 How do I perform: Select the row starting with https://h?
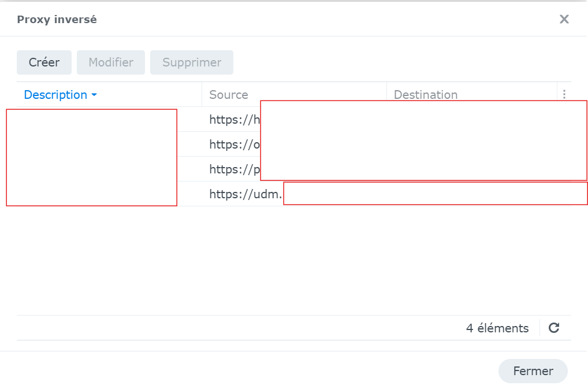point(231,120)
